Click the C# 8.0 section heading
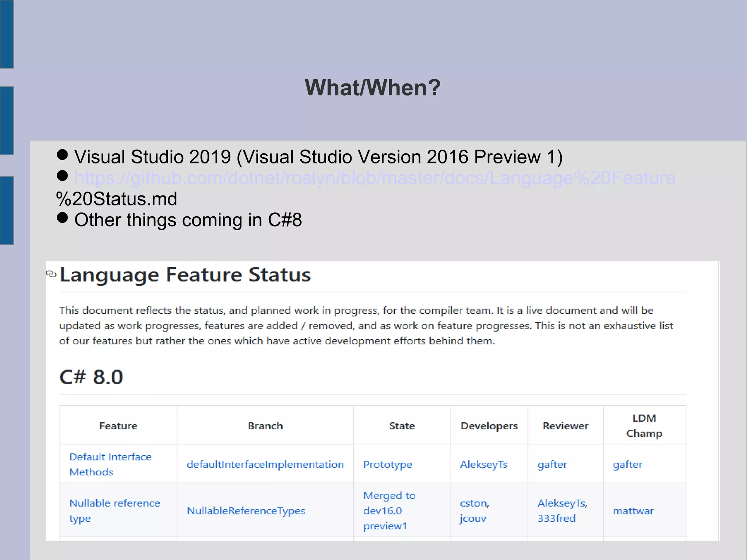The image size is (747, 560). 91,377
